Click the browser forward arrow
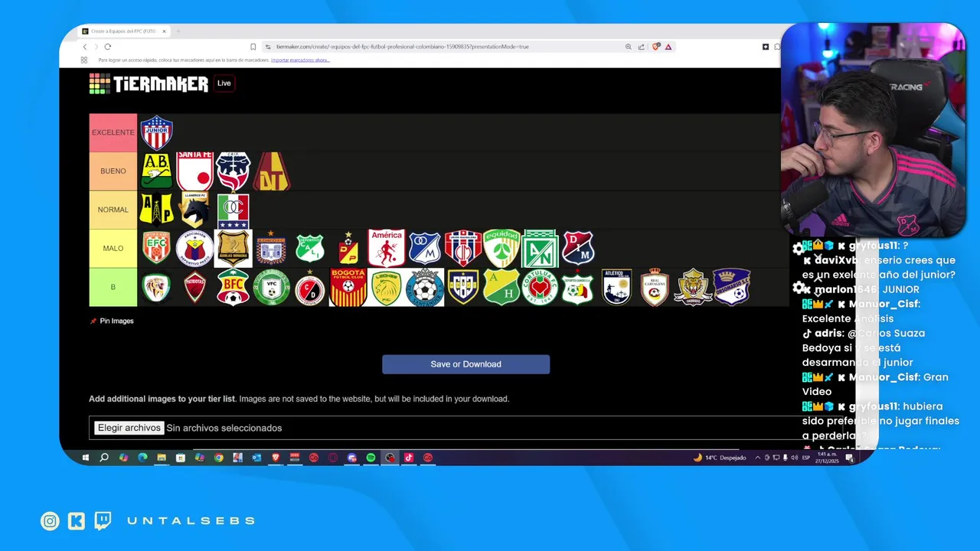The width and height of the screenshot is (980, 551). 96,47
